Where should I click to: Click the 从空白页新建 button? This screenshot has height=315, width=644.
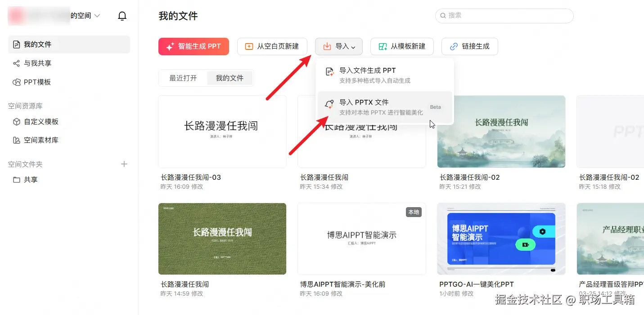pyautogui.click(x=272, y=46)
